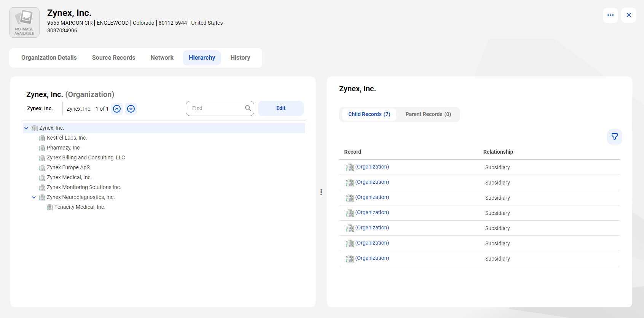Open the seventh (Organization) record link
The height and width of the screenshot is (318, 644).
(372, 258)
